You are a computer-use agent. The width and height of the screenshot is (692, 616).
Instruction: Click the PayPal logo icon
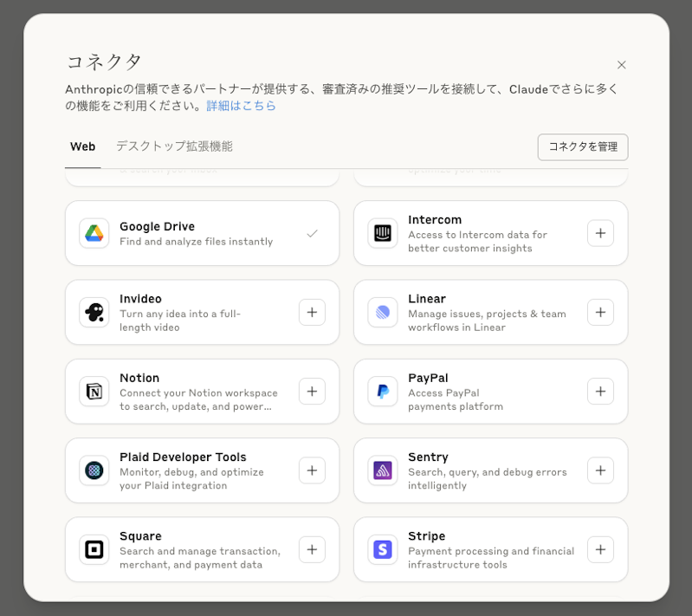383,392
